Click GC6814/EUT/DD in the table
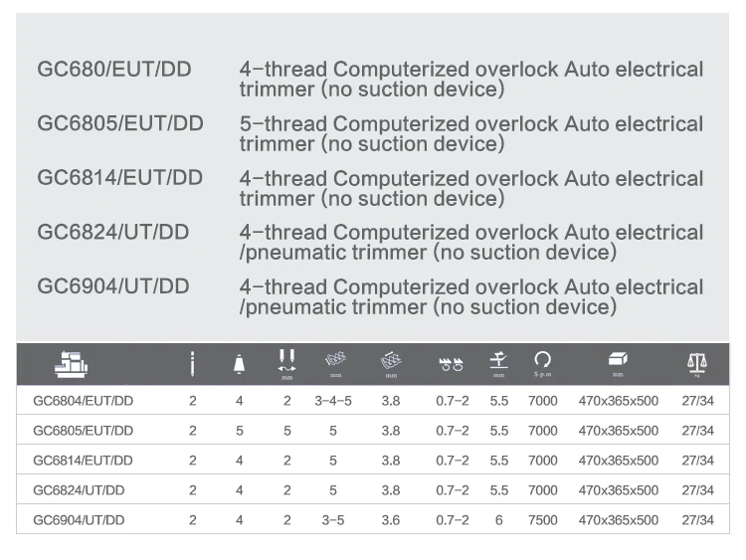Image resolution: width=746 pixels, height=560 pixels. click(83, 461)
